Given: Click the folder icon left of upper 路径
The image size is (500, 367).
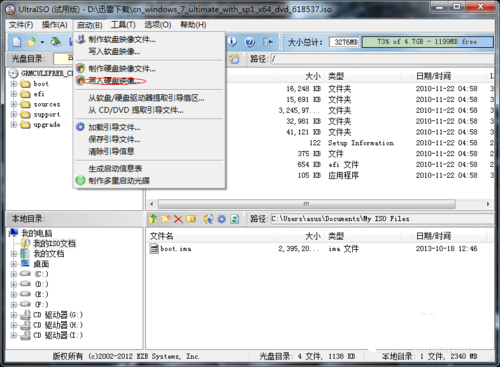Looking at the screenshot, I should tap(234, 59).
